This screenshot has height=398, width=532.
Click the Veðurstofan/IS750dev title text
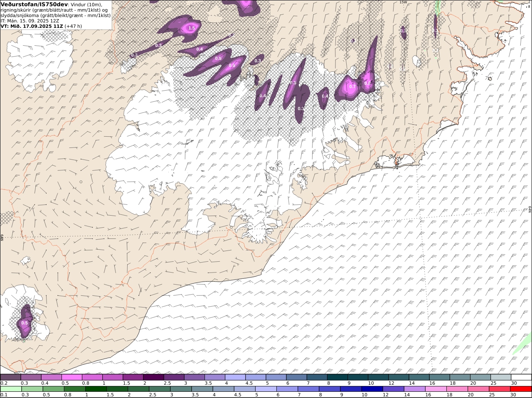(x=34, y=4)
